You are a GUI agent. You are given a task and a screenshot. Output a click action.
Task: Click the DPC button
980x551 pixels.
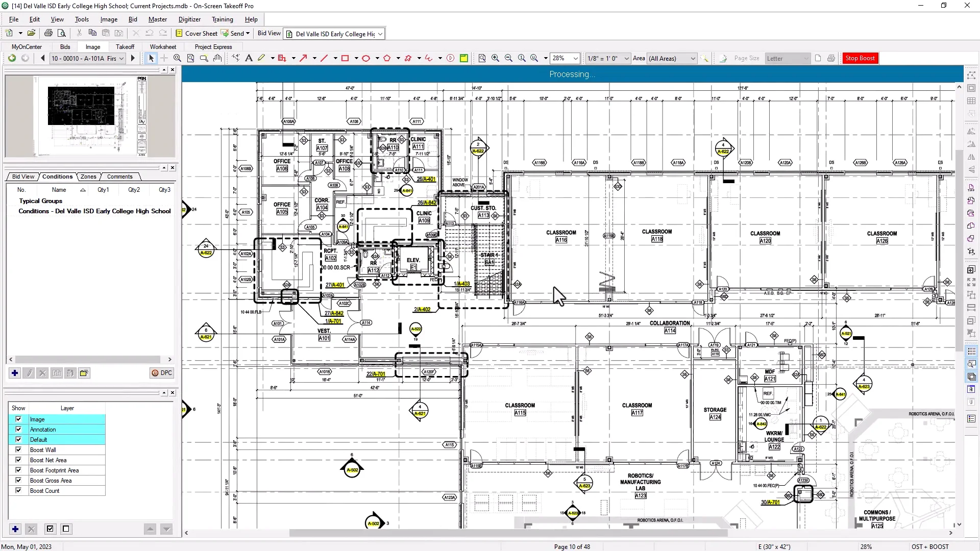pyautogui.click(x=162, y=373)
